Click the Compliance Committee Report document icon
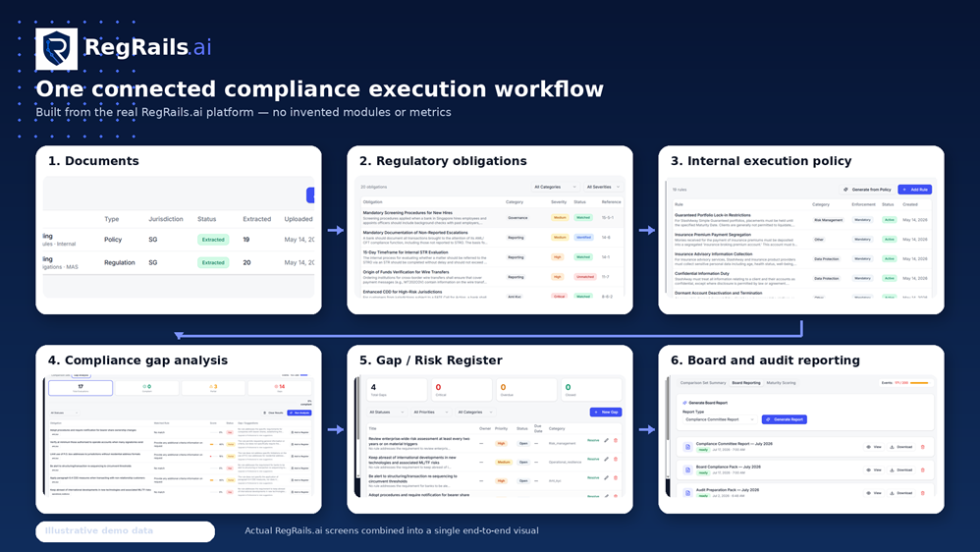 click(x=687, y=447)
